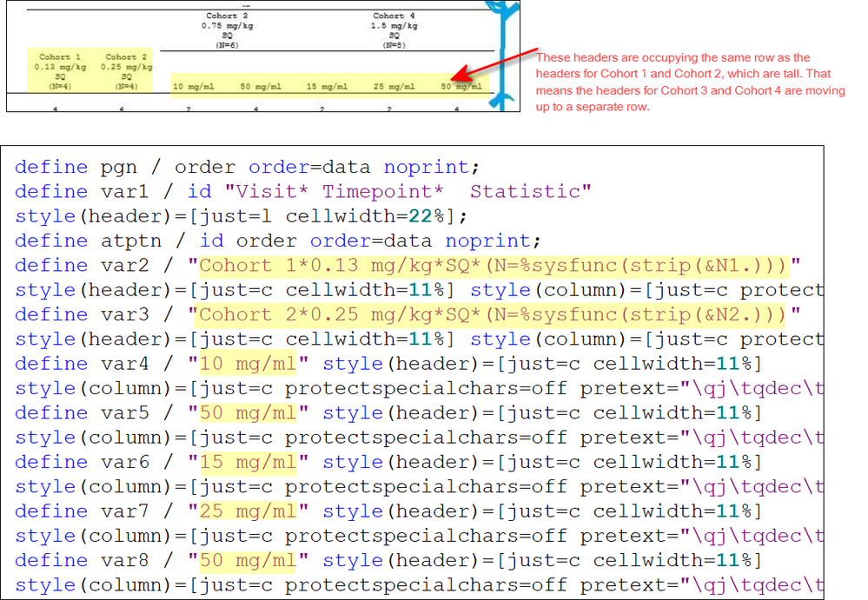Click the "define var6" code line

tap(388, 462)
